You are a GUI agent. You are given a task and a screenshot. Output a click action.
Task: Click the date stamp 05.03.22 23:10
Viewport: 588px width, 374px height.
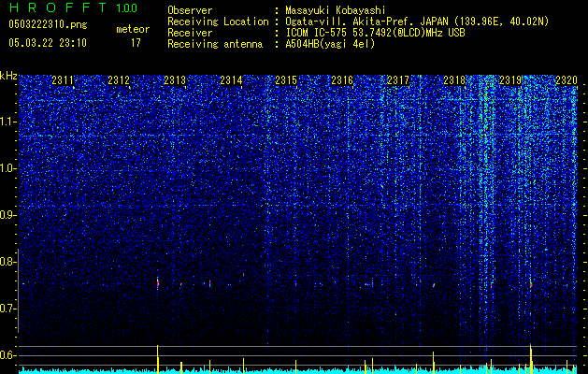coord(48,43)
